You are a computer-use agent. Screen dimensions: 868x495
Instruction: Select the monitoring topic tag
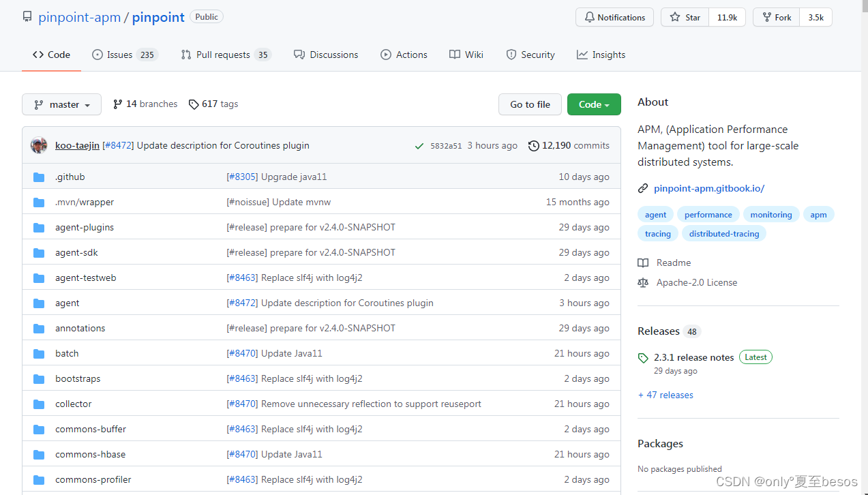tap(771, 215)
